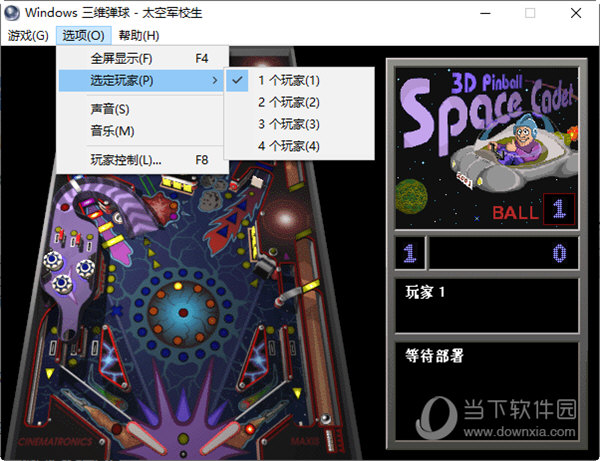
Task: Click the central blue wormhole circle
Action: point(183,312)
